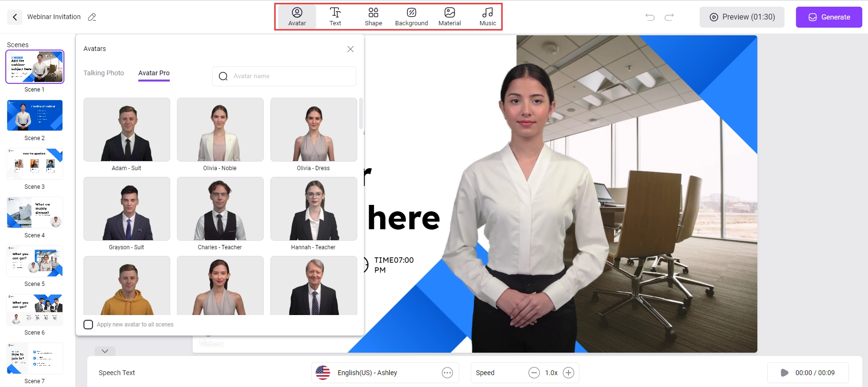Viewport: 868px width, 387px height.
Task: Select the Avatar Pro tab
Action: click(154, 73)
